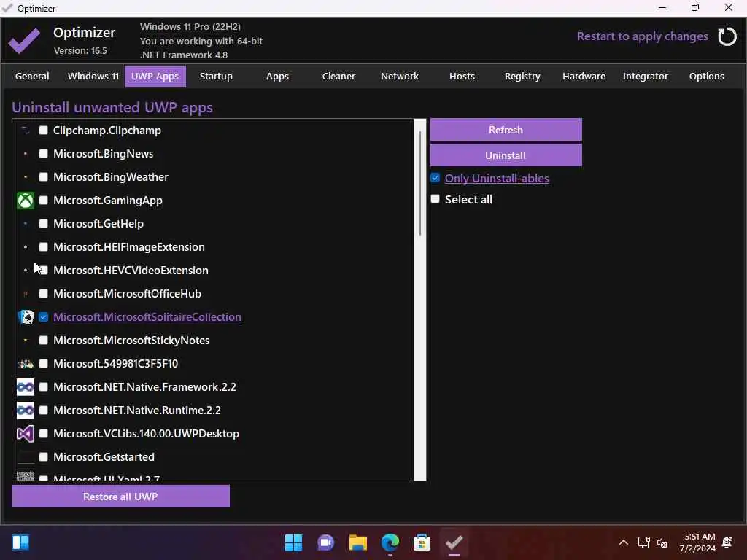
Task: Click the Xbox icon beside Microsoft.GamingApp
Action: coord(26,201)
